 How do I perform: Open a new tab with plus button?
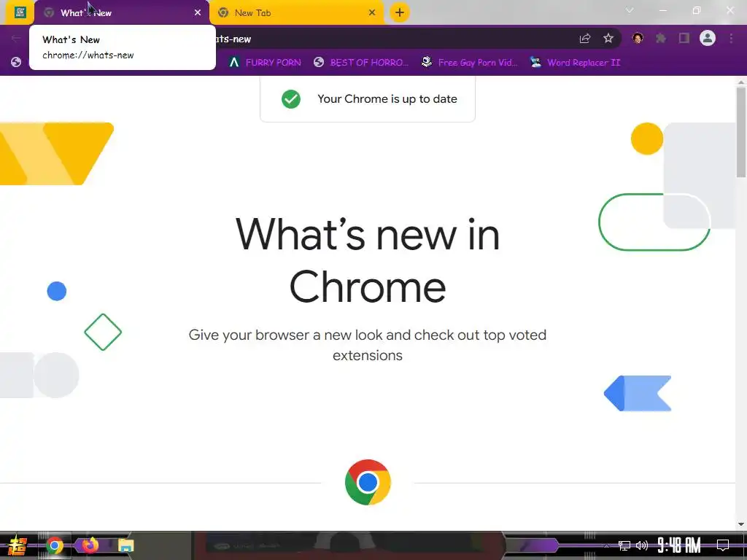400,12
